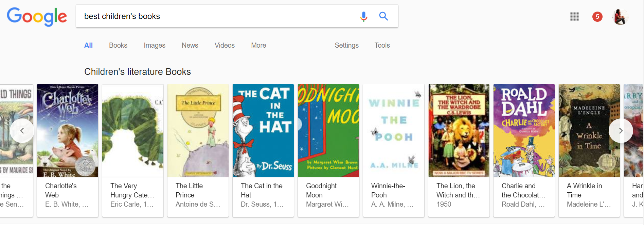644x225 pixels.
Task: Click 'The Lion, the Witch and th…' title
Action: tap(458, 190)
